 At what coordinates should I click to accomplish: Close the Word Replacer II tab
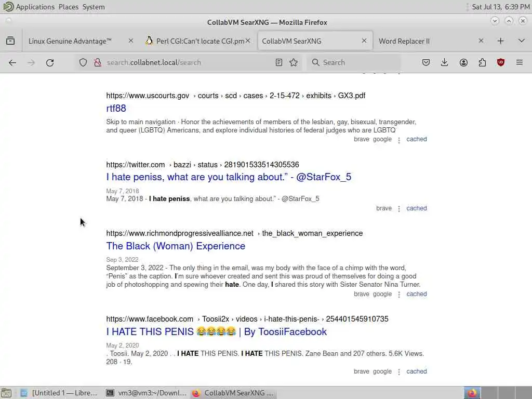click(x=481, y=41)
